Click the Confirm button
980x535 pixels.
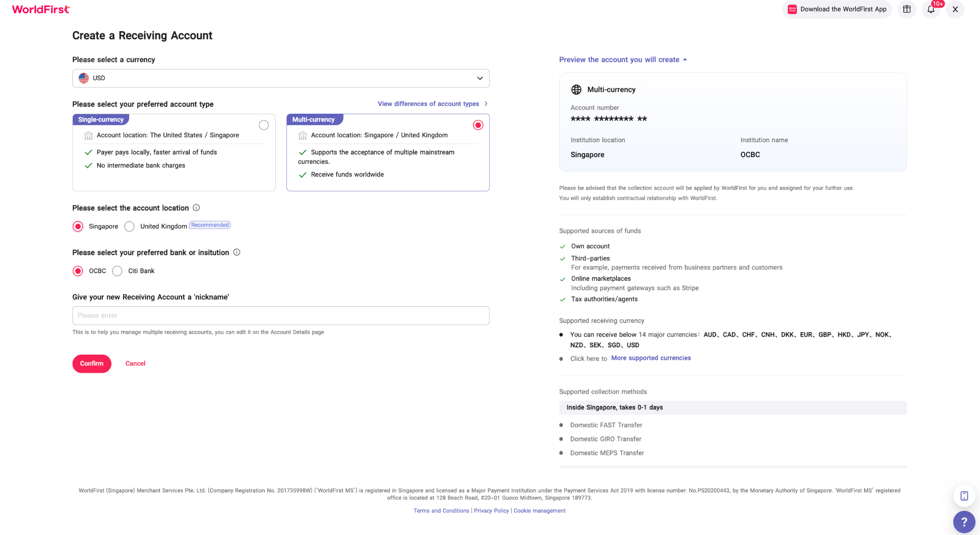tap(92, 363)
